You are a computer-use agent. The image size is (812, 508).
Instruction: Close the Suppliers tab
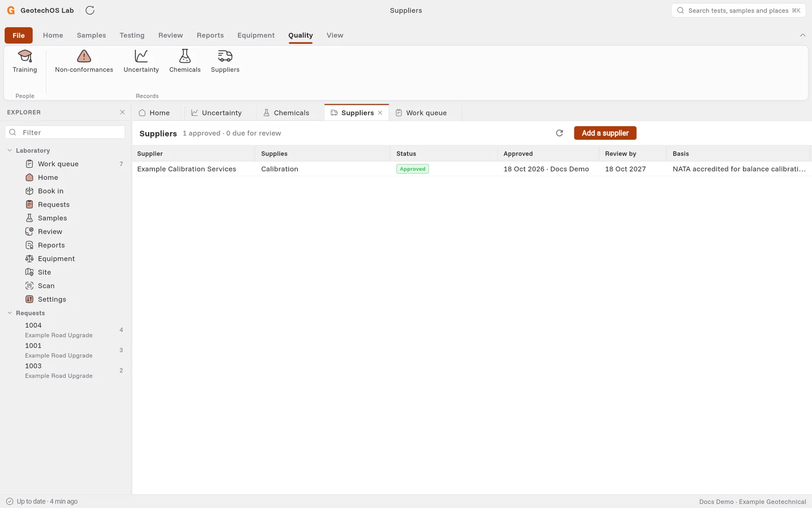click(380, 113)
